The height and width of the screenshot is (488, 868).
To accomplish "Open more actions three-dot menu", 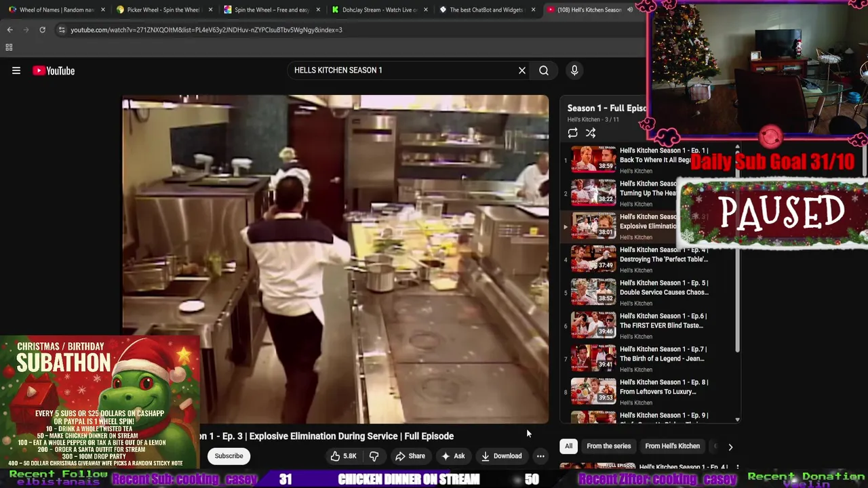I will click(x=540, y=456).
